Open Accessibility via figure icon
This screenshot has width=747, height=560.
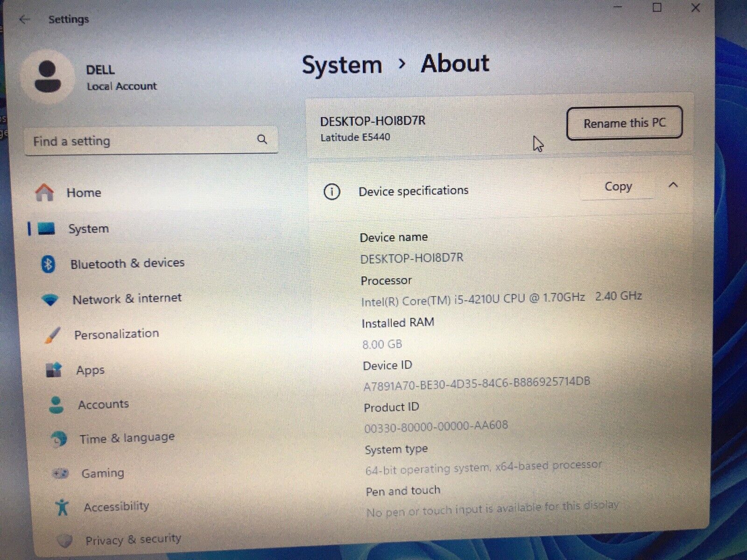tap(62, 507)
